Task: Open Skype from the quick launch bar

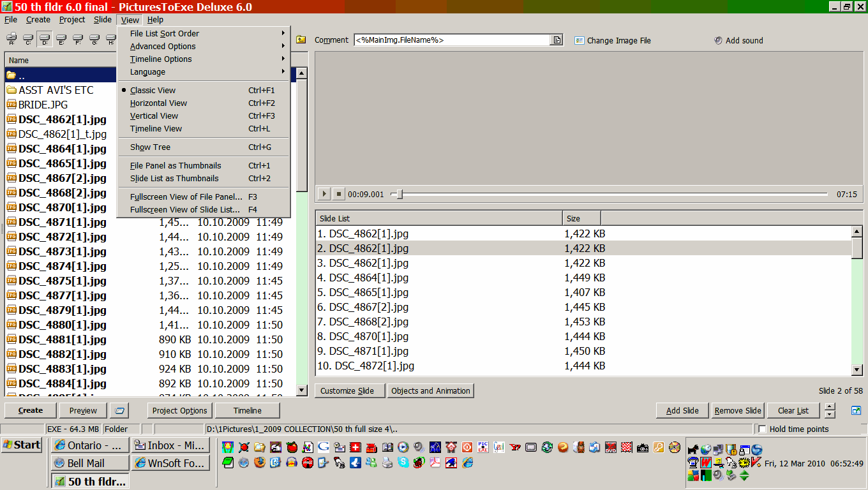Action: click(403, 463)
